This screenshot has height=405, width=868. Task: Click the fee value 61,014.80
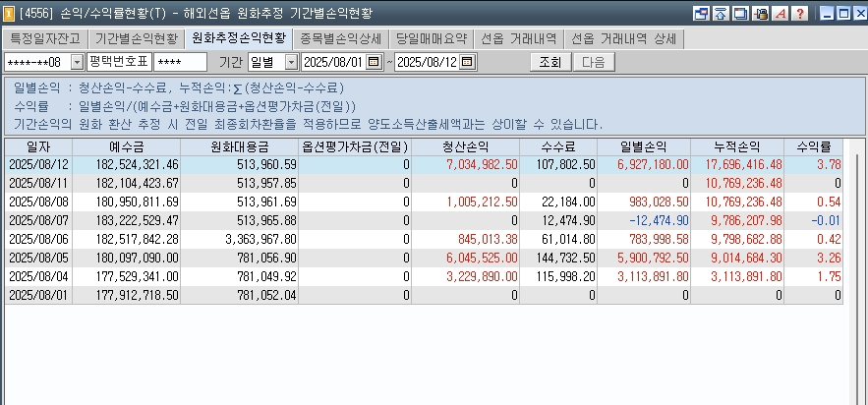click(568, 240)
